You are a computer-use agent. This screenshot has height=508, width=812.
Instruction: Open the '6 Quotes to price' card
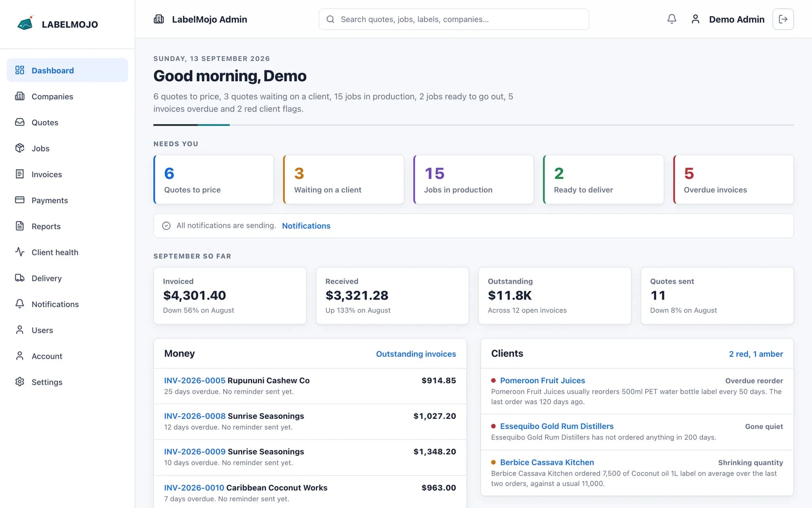pos(214,179)
